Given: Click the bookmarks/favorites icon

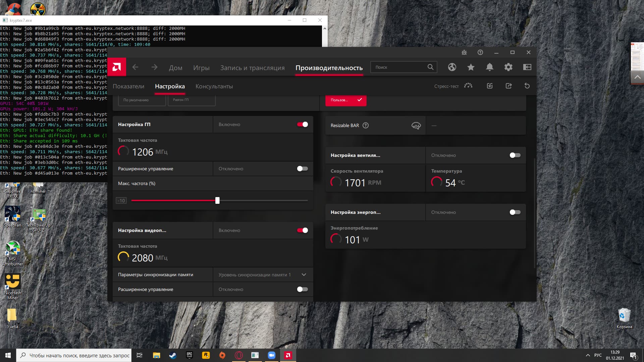Looking at the screenshot, I should [471, 67].
